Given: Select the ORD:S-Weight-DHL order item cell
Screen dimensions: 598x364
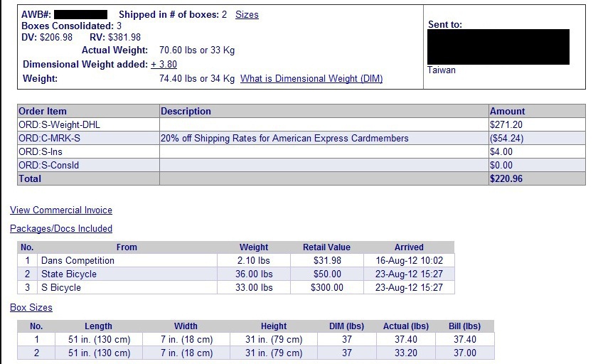Looking at the screenshot, I should point(49,125).
